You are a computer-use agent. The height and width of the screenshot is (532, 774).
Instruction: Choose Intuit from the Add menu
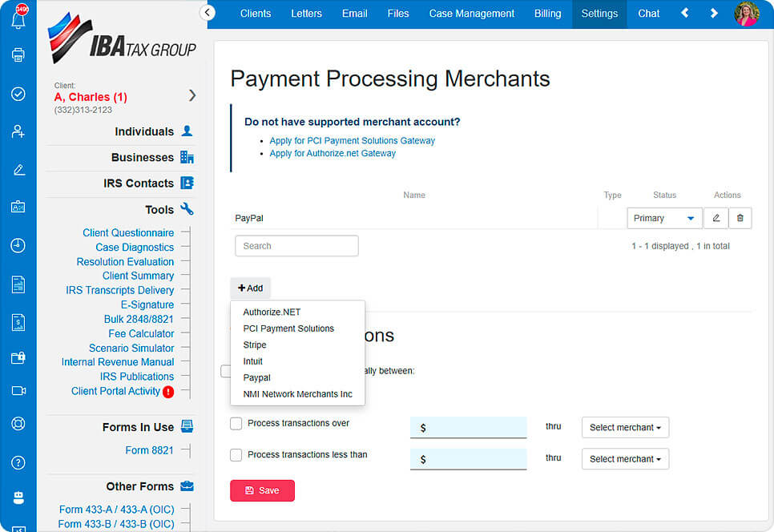pyautogui.click(x=252, y=361)
